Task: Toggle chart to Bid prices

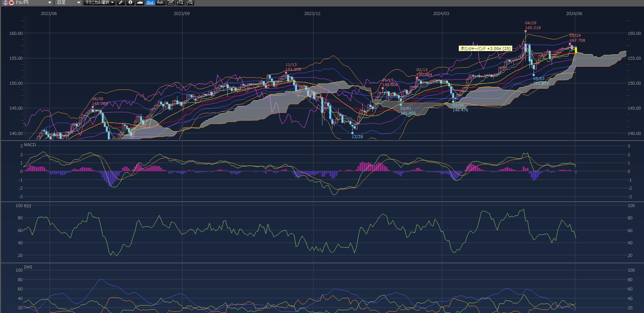Action: (150, 3)
